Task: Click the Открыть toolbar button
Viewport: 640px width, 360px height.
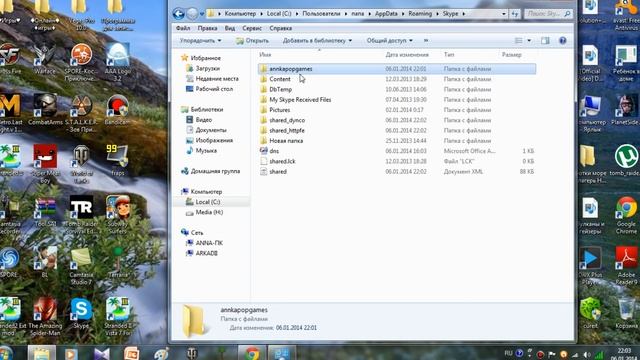Action: click(252, 40)
